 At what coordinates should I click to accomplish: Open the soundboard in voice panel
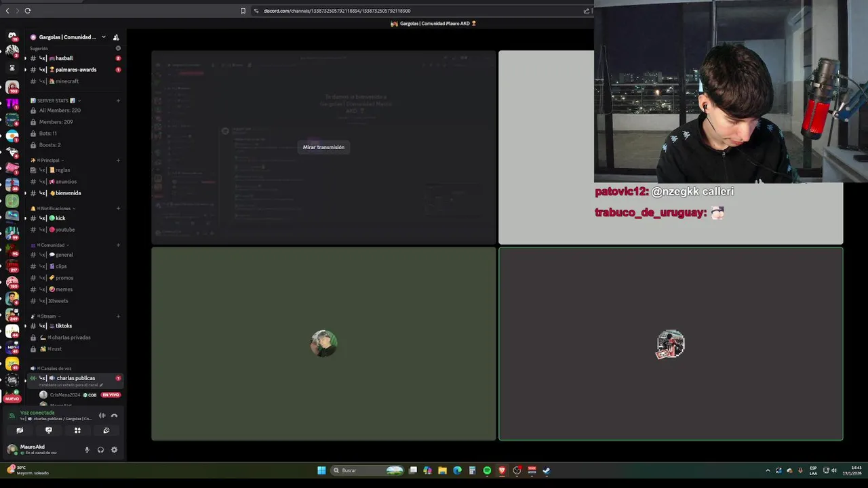106,430
